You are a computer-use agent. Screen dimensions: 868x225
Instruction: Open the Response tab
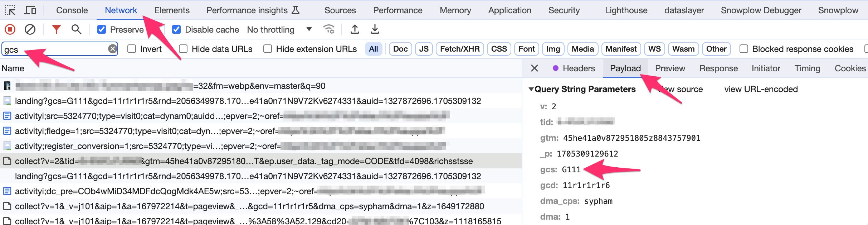tap(718, 68)
